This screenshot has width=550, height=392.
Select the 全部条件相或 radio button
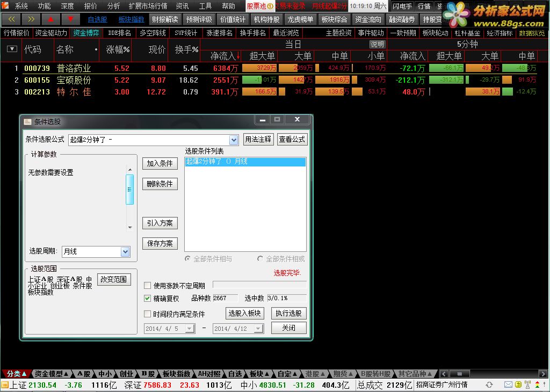[x=260, y=259]
